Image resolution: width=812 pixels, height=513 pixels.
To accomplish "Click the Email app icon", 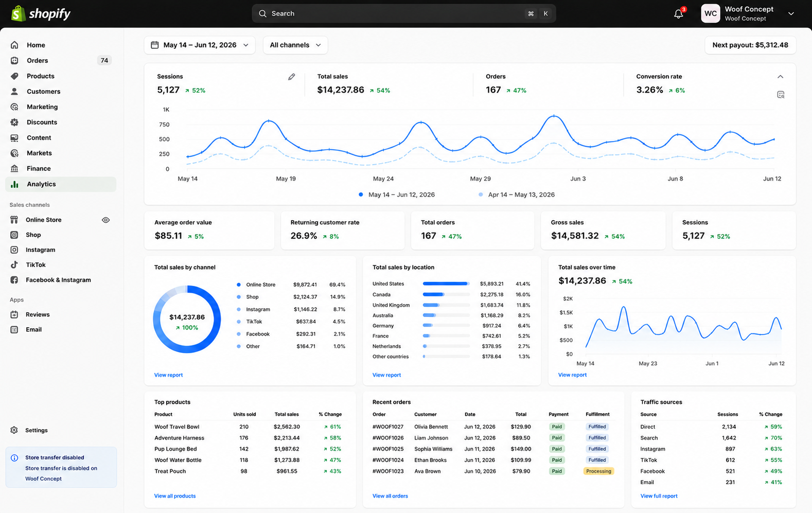I will [x=14, y=329].
